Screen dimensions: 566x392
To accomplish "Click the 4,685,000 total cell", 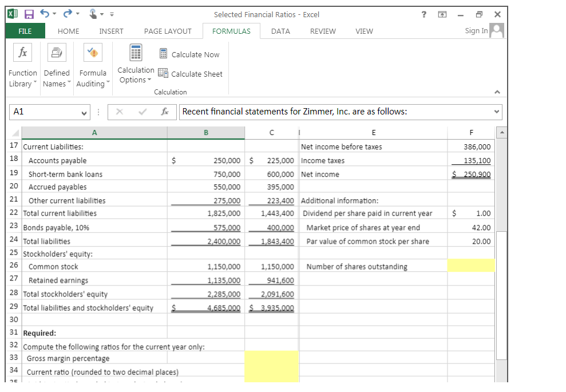I will [206, 307].
